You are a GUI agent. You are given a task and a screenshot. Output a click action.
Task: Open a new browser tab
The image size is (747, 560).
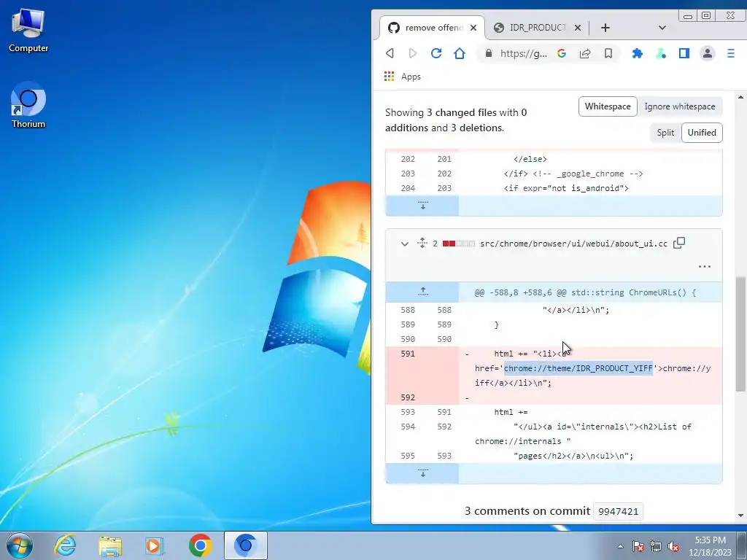pyautogui.click(x=605, y=28)
